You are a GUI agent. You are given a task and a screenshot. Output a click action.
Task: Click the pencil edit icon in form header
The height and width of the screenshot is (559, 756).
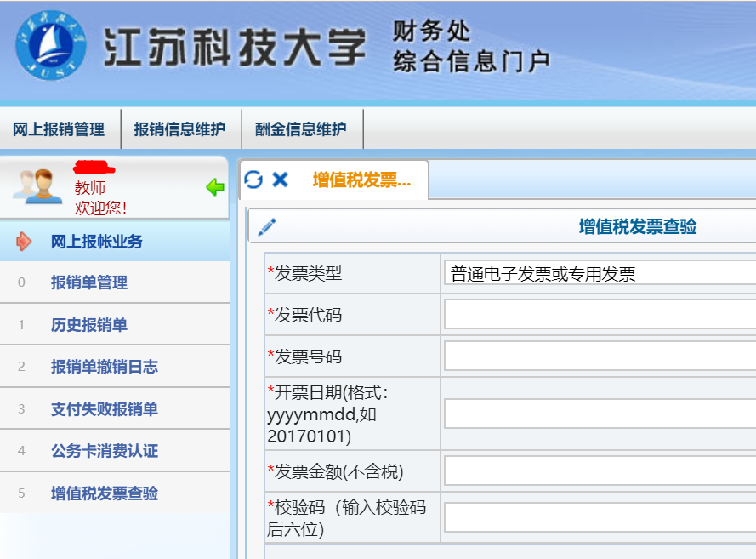[x=267, y=226]
